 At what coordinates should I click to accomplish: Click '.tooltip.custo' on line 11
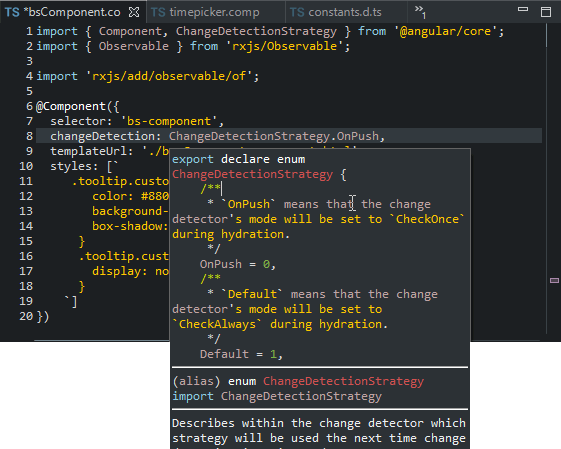120,181
